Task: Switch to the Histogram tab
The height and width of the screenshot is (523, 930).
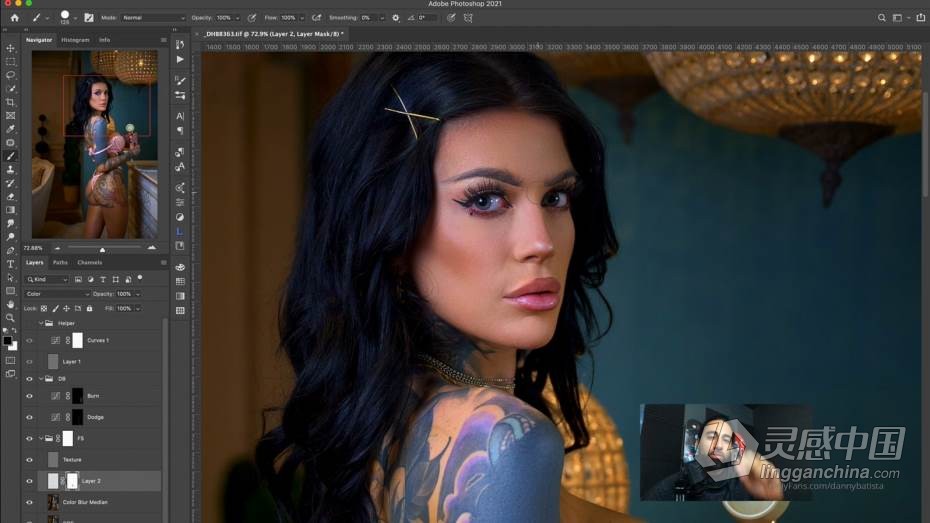Action: point(75,40)
